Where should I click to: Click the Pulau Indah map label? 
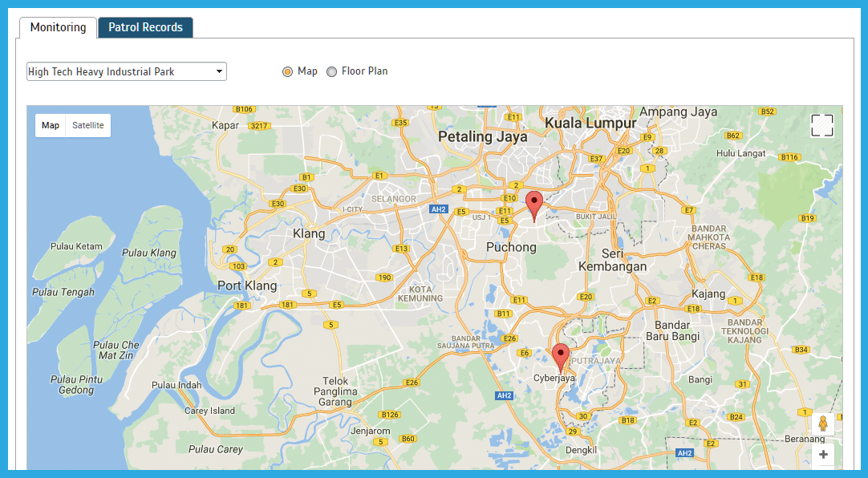coord(176,385)
